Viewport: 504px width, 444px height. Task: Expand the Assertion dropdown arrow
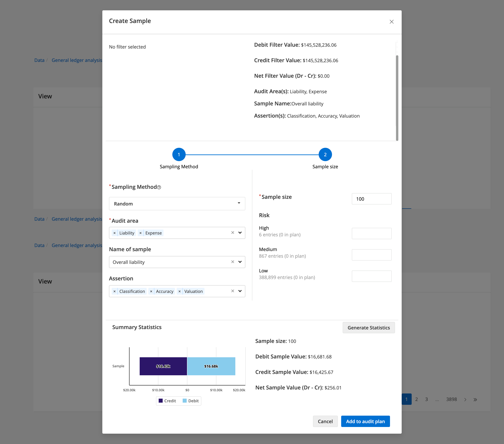[240, 291]
